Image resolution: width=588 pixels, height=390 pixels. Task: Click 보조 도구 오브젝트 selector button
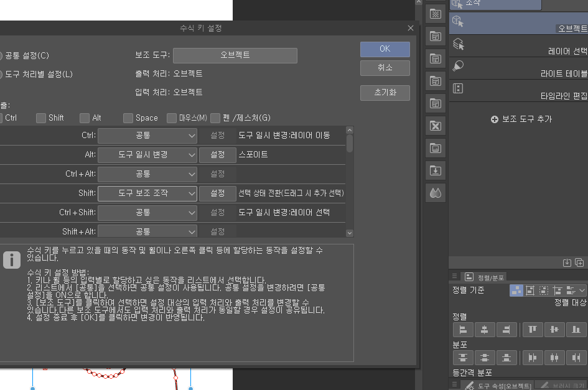(x=235, y=55)
